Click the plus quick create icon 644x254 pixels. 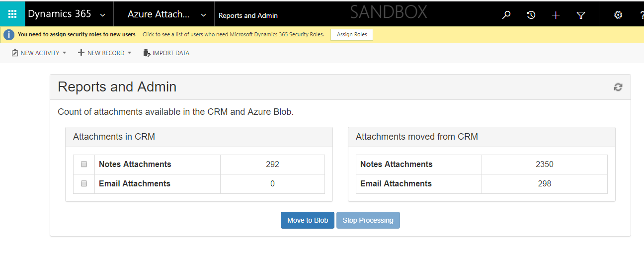tap(556, 15)
